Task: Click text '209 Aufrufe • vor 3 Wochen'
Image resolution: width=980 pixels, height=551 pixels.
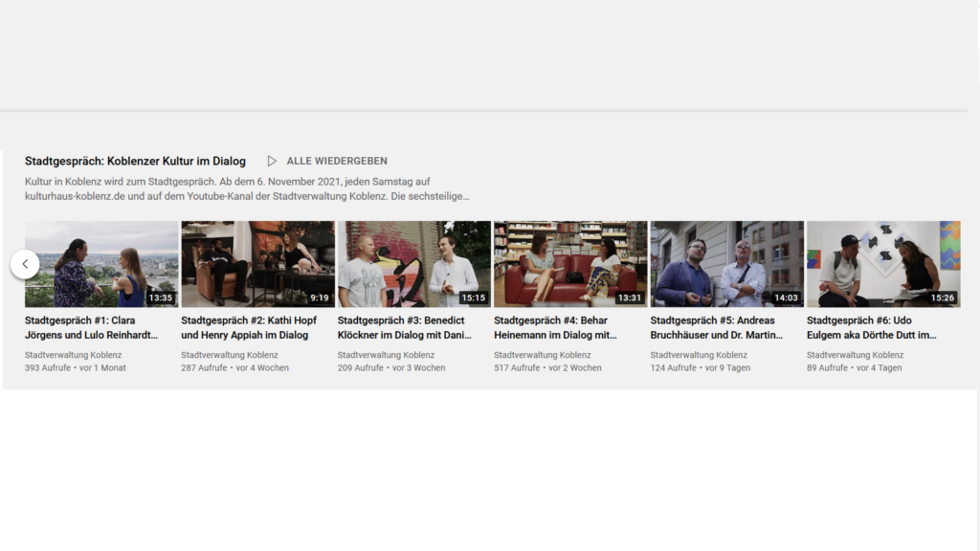Action: [x=391, y=368]
